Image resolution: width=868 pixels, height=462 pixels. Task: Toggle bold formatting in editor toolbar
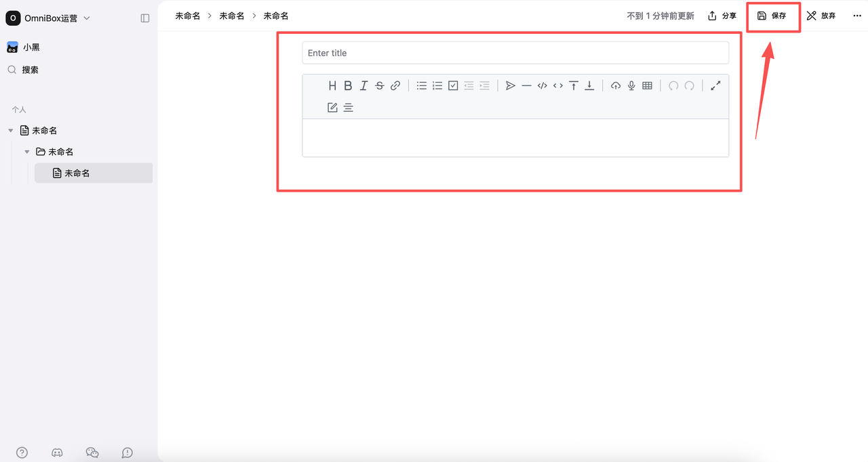pyautogui.click(x=348, y=85)
